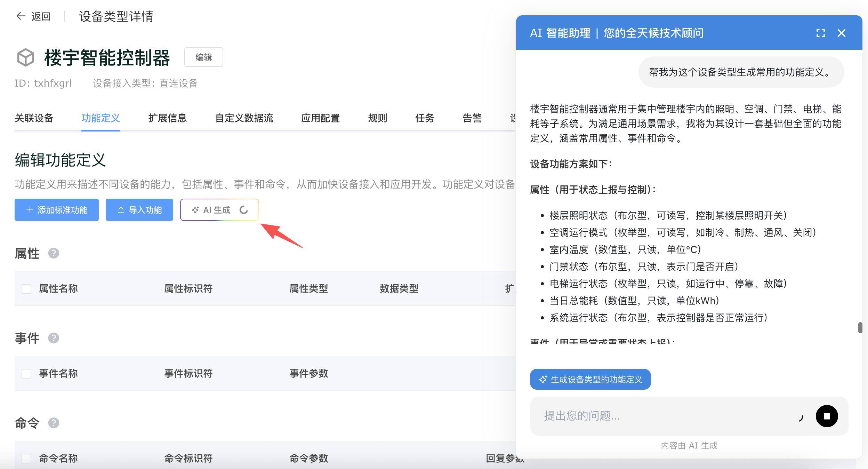Switch to the 关联设备 tab
Image resolution: width=868 pixels, height=469 pixels.
(x=34, y=118)
